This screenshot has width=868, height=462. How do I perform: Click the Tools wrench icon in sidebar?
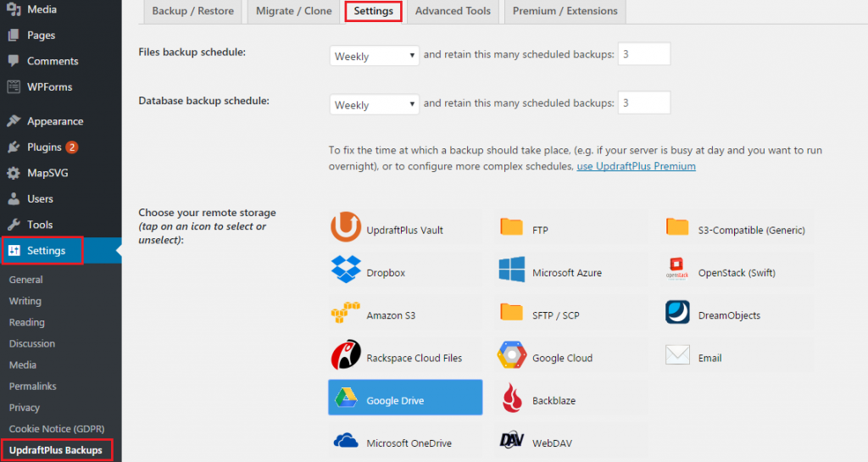(14, 225)
